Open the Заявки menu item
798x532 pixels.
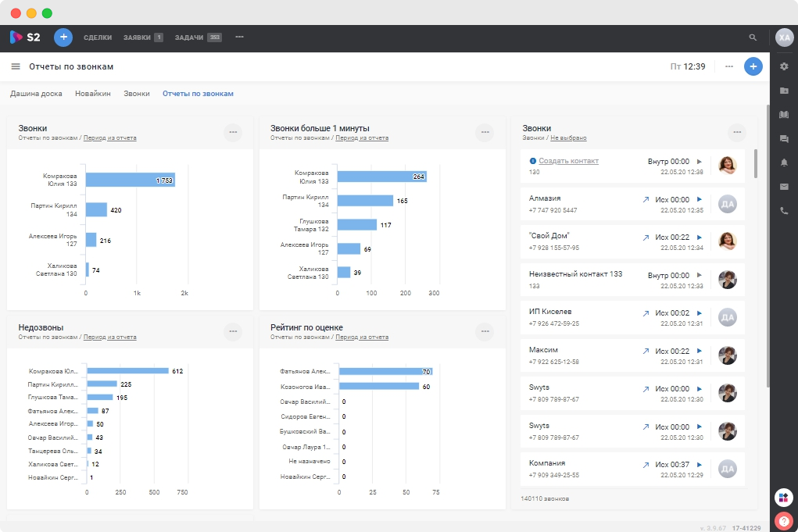[x=137, y=37]
